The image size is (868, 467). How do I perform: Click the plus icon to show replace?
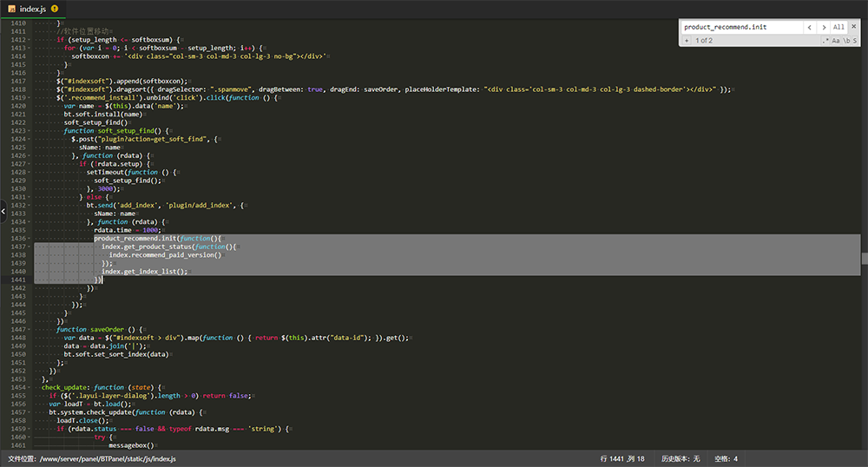[x=686, y=40]
